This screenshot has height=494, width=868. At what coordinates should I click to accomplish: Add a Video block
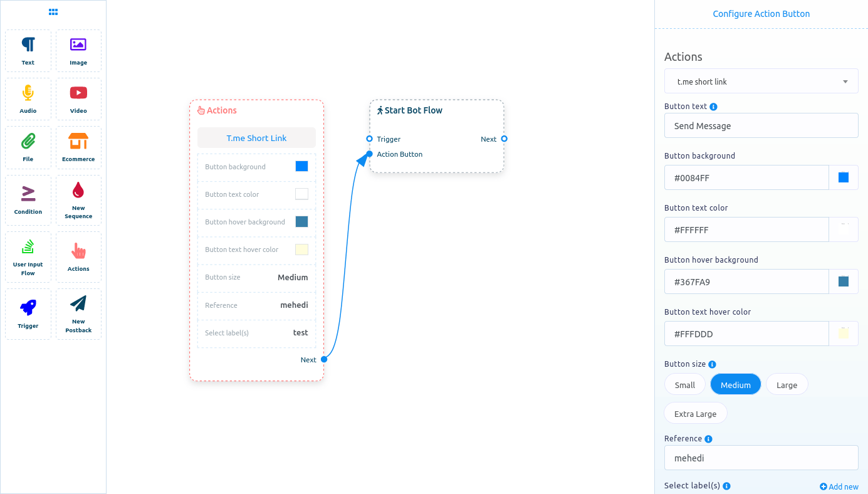click(x=78, y=98)
